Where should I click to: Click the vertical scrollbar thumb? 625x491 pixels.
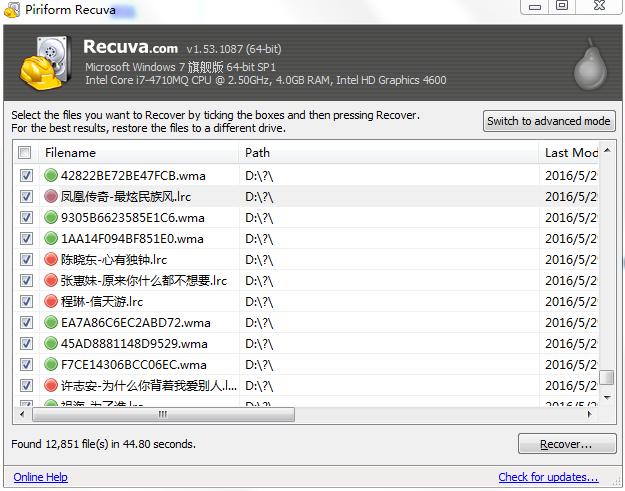[607, 377]
